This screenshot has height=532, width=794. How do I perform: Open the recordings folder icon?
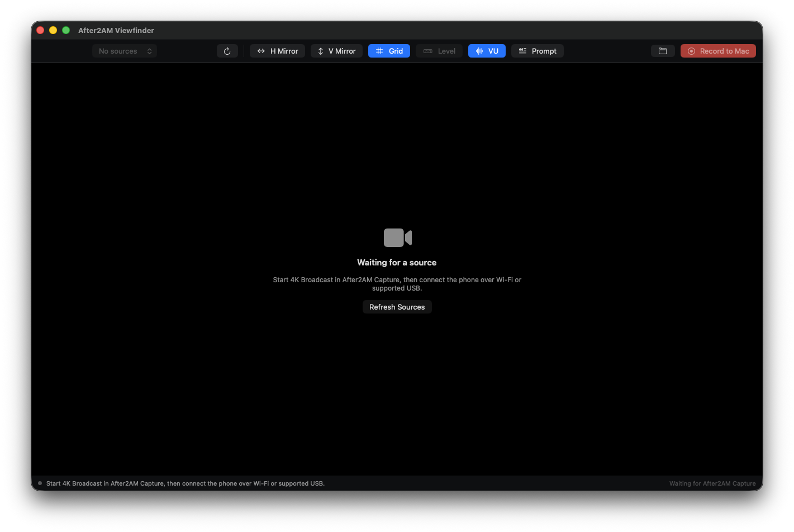click(x=663, y=51)
